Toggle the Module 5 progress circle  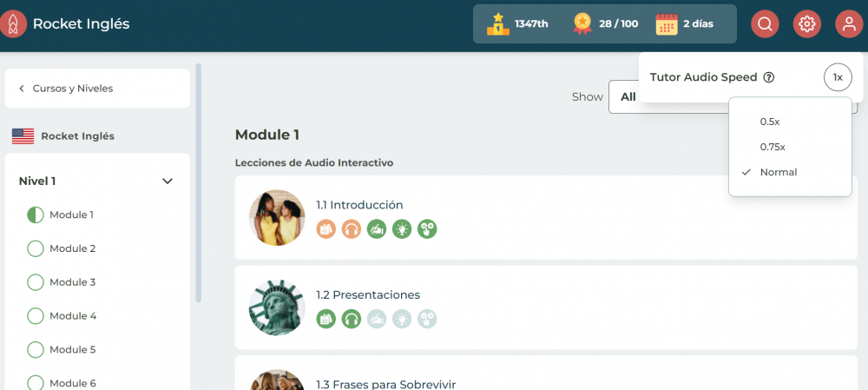click(x=36, y=350)
